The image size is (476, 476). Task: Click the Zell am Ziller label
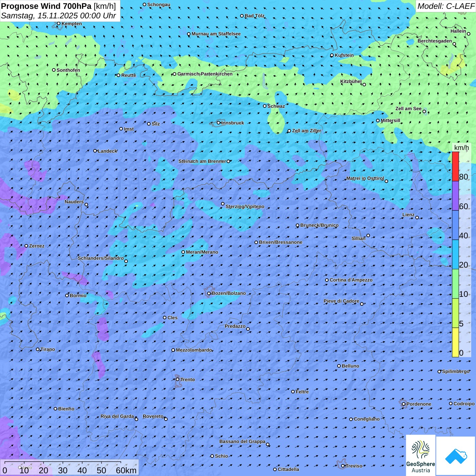click(x=306, y=131)
